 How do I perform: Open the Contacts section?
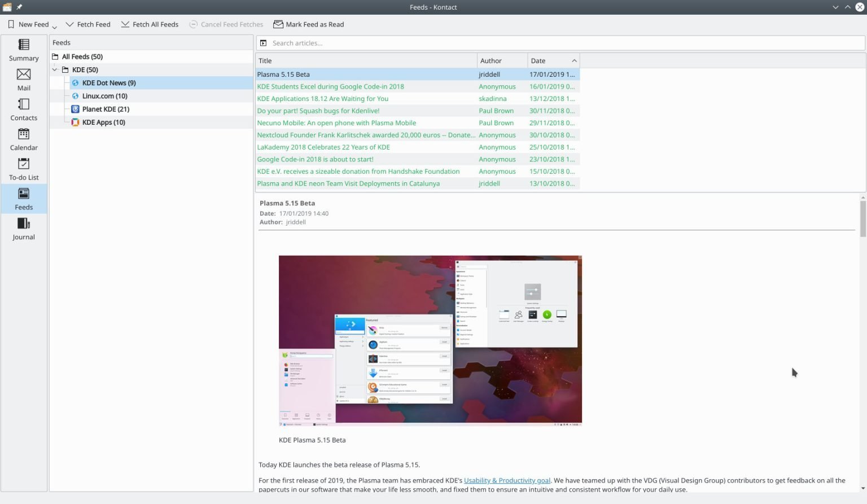click(23, 111)
